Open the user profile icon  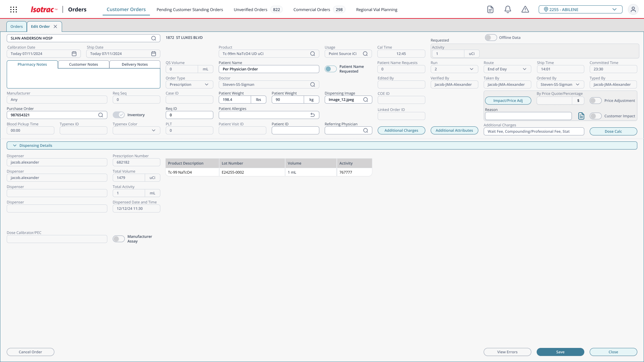[x=633, y=10]
